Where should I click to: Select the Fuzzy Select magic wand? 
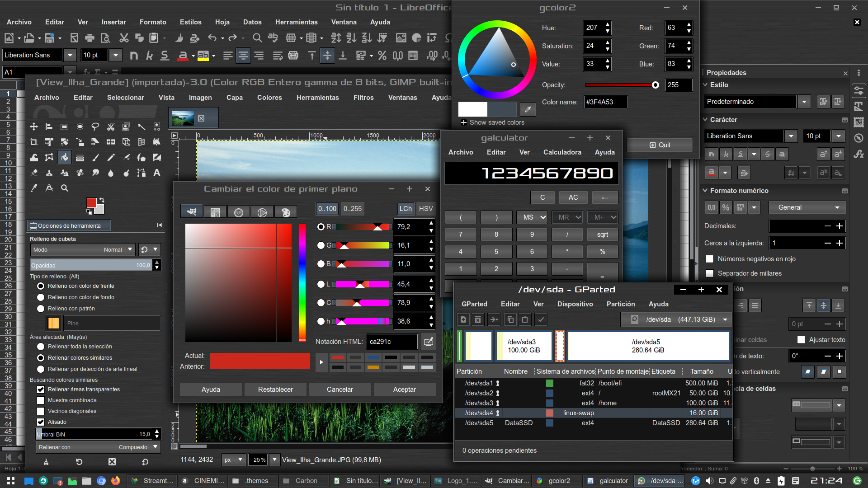click(142, 127)
